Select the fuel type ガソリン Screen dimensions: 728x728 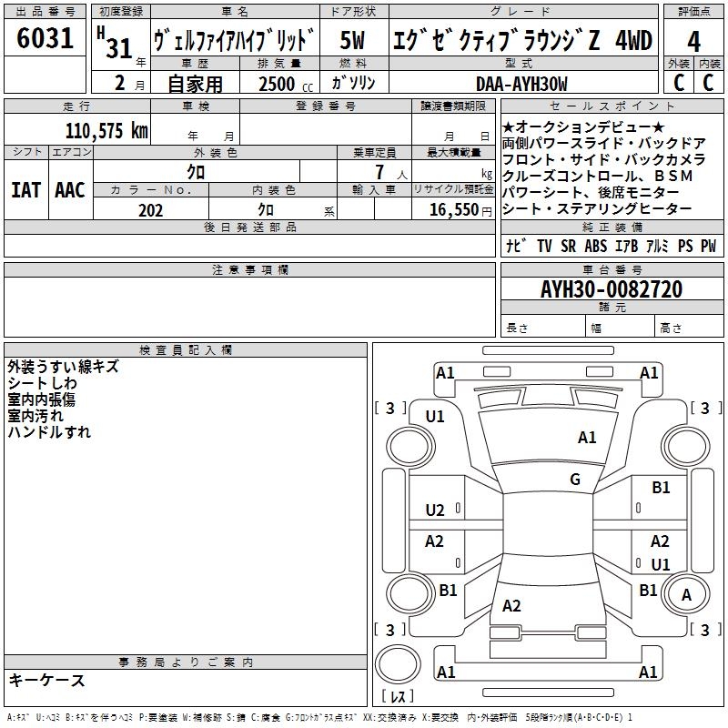tap(353, 83)
